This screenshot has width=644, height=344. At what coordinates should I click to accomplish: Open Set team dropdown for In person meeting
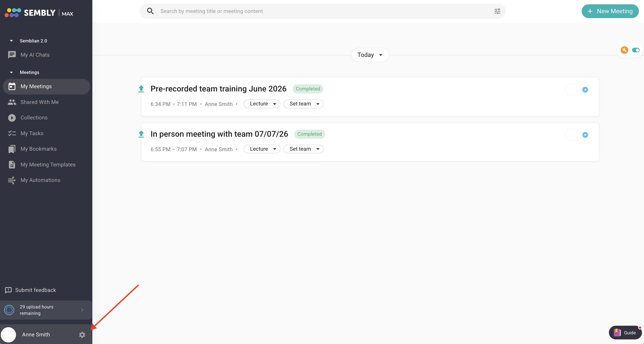[303, 149]
